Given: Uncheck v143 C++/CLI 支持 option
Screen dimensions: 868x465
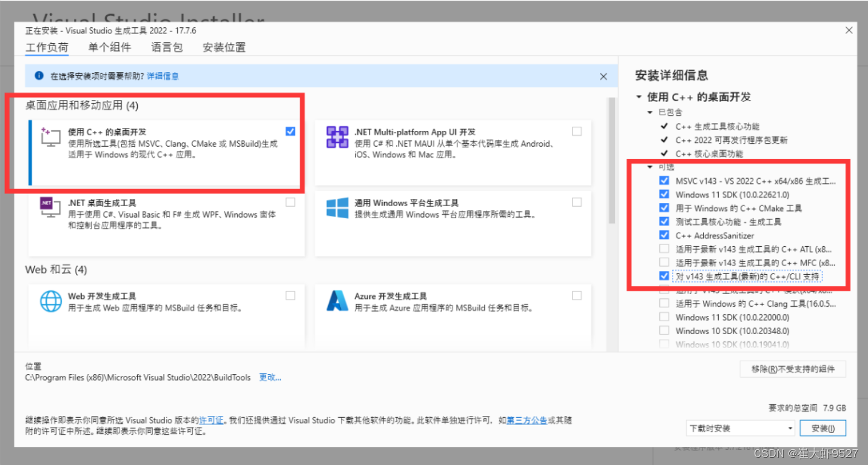Looking at the screenshot, I should point(664,276).
